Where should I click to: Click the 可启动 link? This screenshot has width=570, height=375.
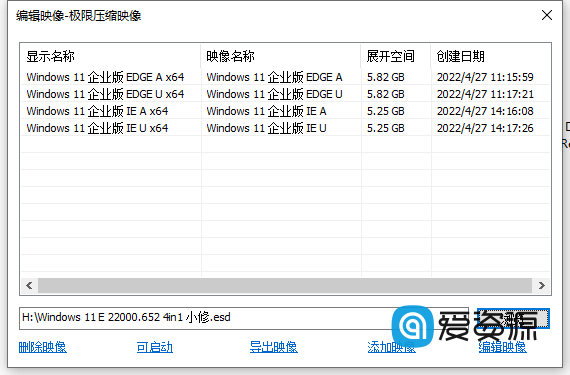pos(154,347)
